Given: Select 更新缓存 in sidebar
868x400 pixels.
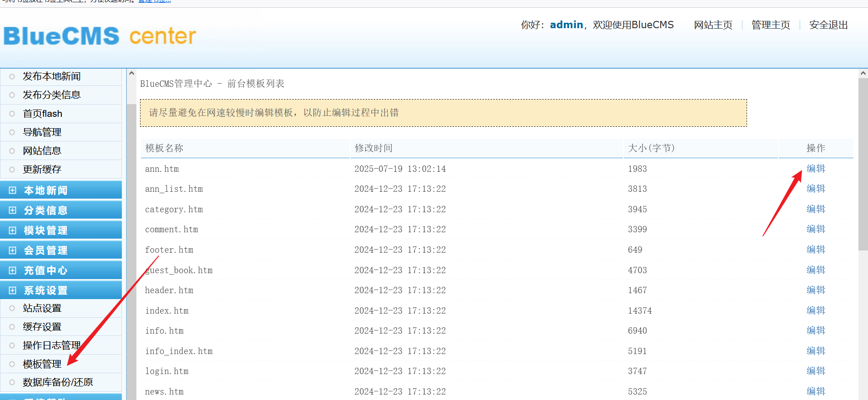Looking at the screenshot, I should click(x=42, y=170).
